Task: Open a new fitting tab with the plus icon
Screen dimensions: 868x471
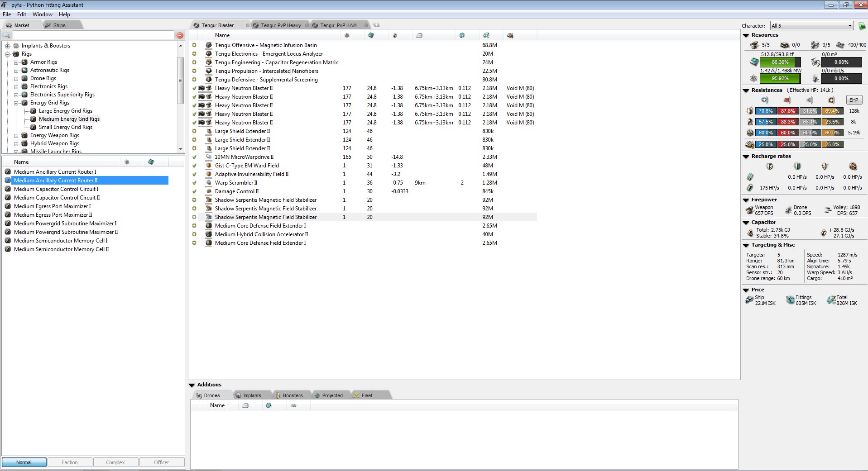Action: 376,25
